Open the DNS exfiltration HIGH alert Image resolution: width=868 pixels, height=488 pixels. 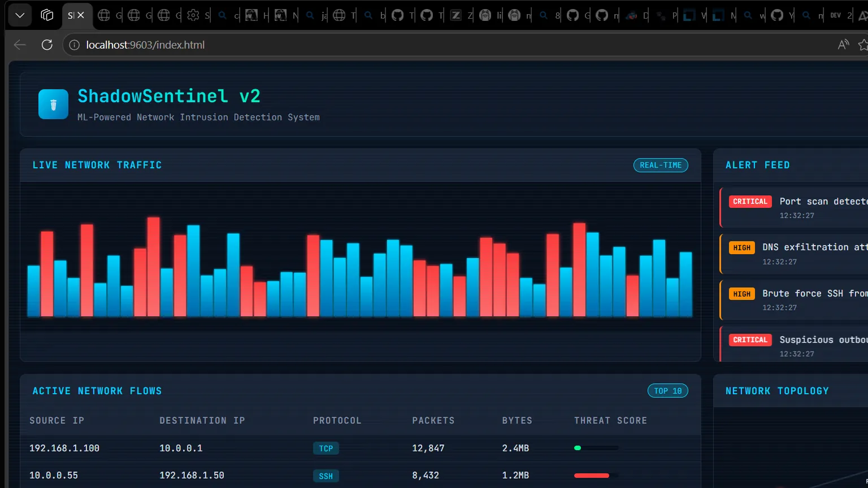pyautogui.click(x=794, y=254)
